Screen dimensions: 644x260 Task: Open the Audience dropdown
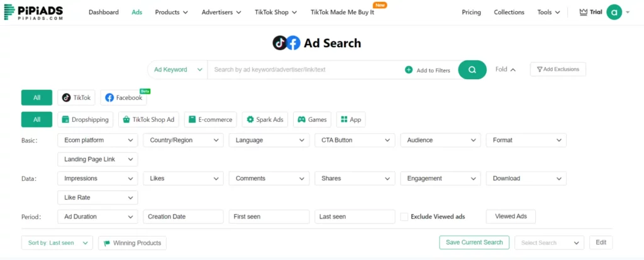point(441,140)
